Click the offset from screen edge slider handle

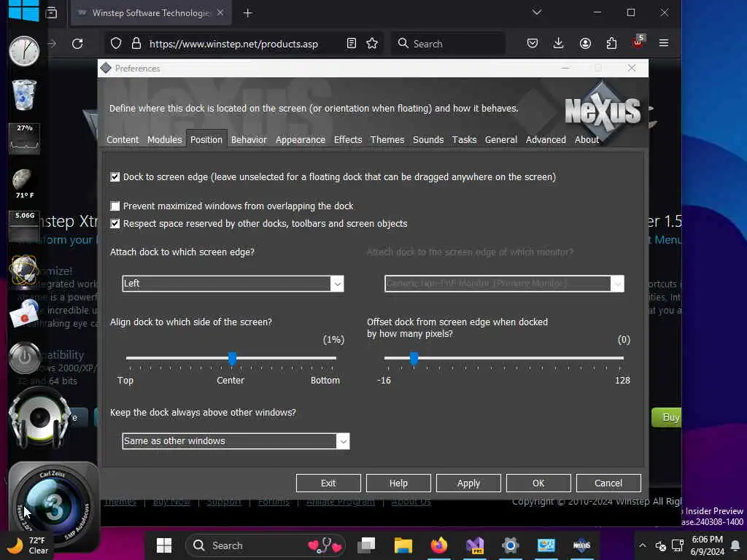pos(414,359)
